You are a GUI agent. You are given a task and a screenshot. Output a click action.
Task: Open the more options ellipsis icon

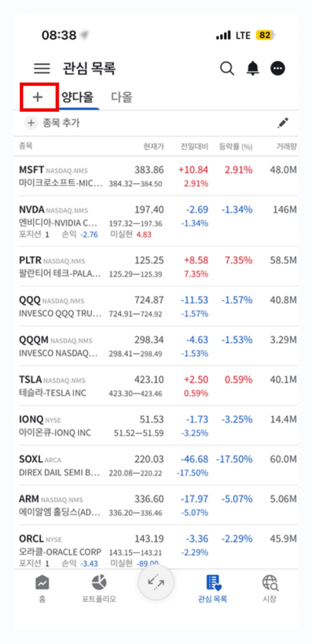278,68
